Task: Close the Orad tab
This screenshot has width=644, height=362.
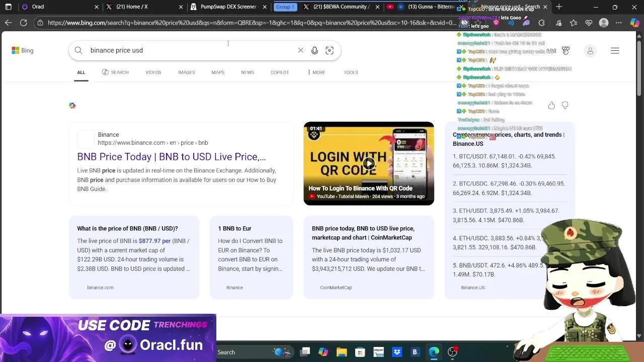Action: pos(97,7)
